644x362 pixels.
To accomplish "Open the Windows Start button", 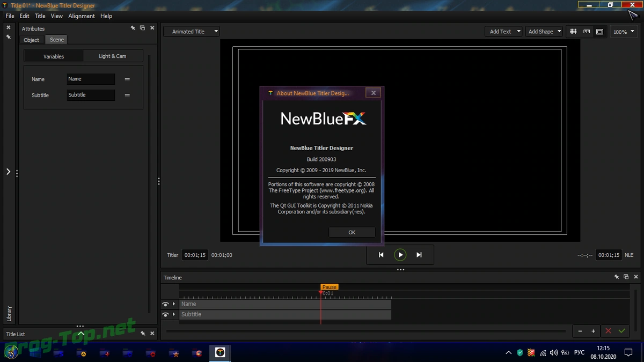I will pyautogui.click(x=11, y=352).
